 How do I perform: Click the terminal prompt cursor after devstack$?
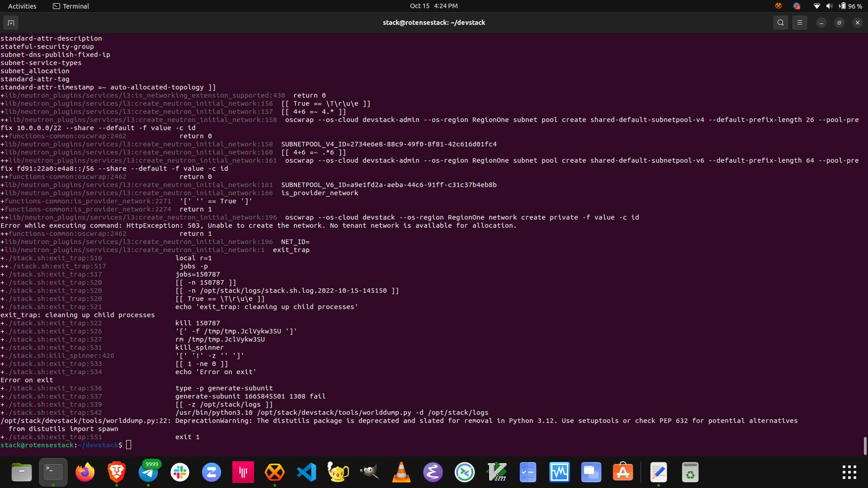(x=129, y=445)
